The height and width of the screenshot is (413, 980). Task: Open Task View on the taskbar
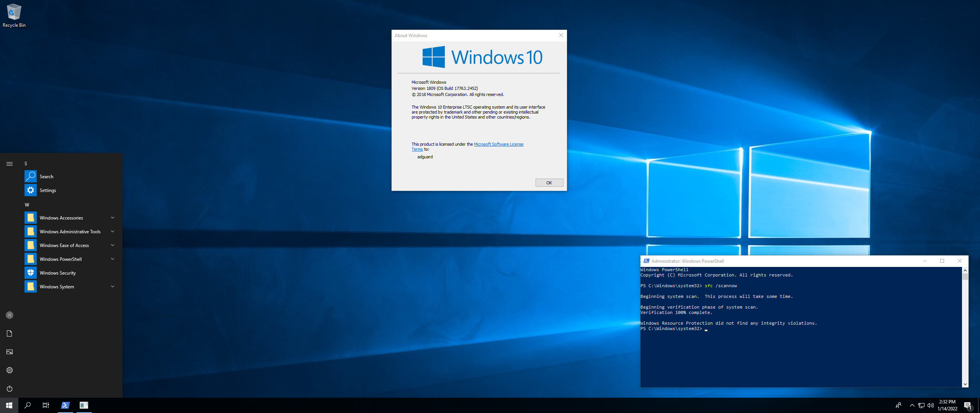[x=46, y=405]
